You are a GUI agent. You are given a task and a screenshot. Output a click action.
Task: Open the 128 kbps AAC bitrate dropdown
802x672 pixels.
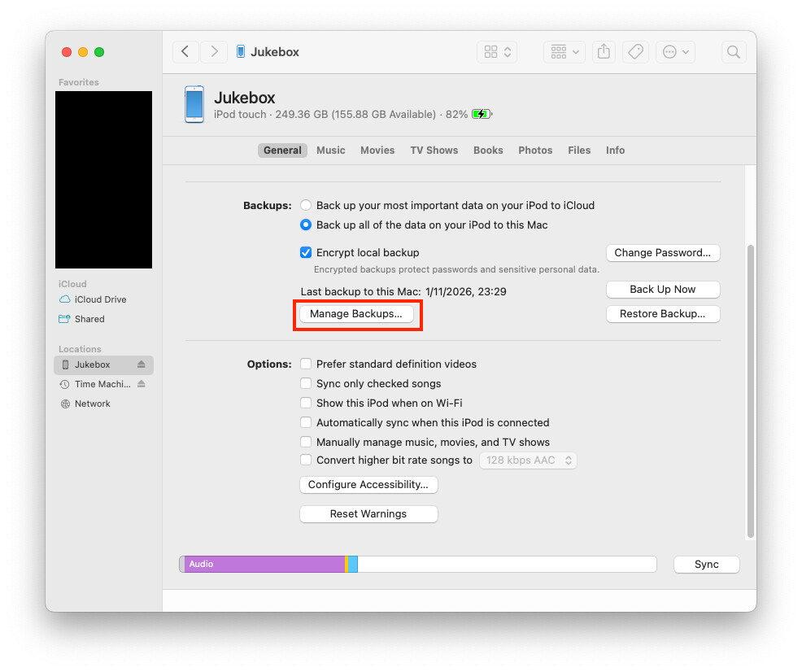[x=528, y=460]
